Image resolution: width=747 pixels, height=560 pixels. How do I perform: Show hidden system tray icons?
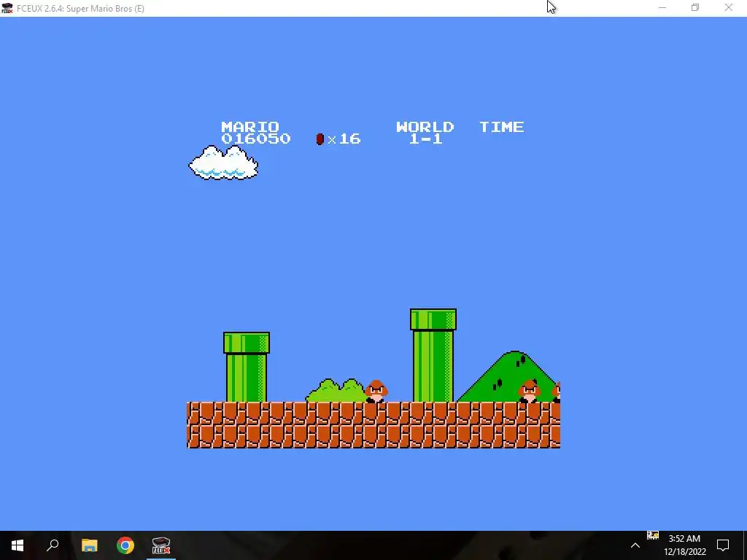click(x=635, y=545)
